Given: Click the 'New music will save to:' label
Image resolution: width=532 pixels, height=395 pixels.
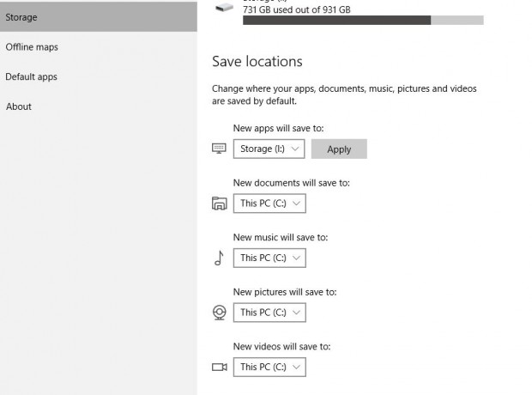Looking at the screenshot, I should tap(281, 237).
